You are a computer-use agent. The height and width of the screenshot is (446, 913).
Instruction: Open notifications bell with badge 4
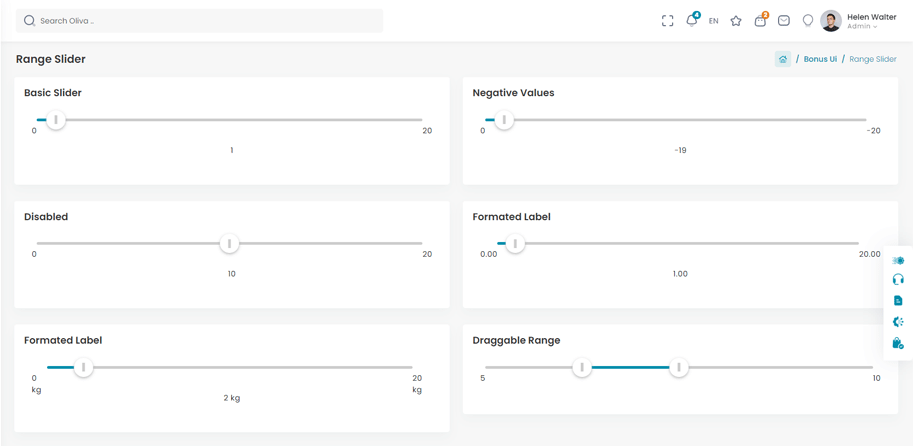(691, 20)
